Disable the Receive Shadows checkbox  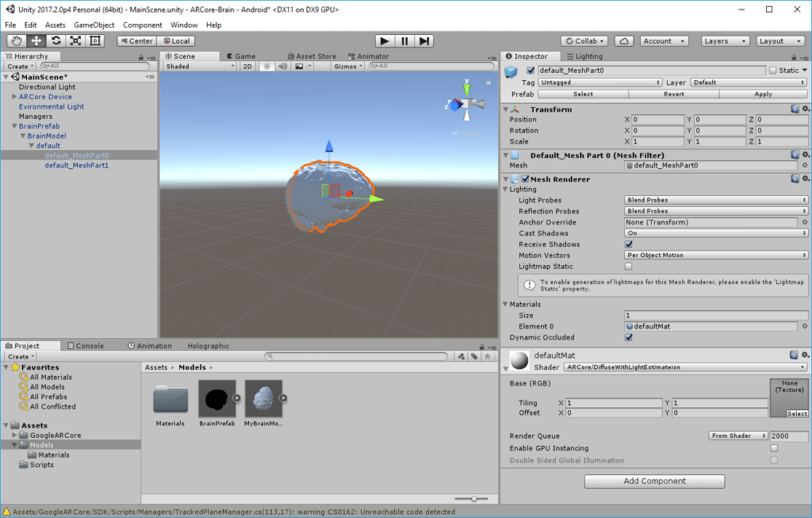(629, 244)
